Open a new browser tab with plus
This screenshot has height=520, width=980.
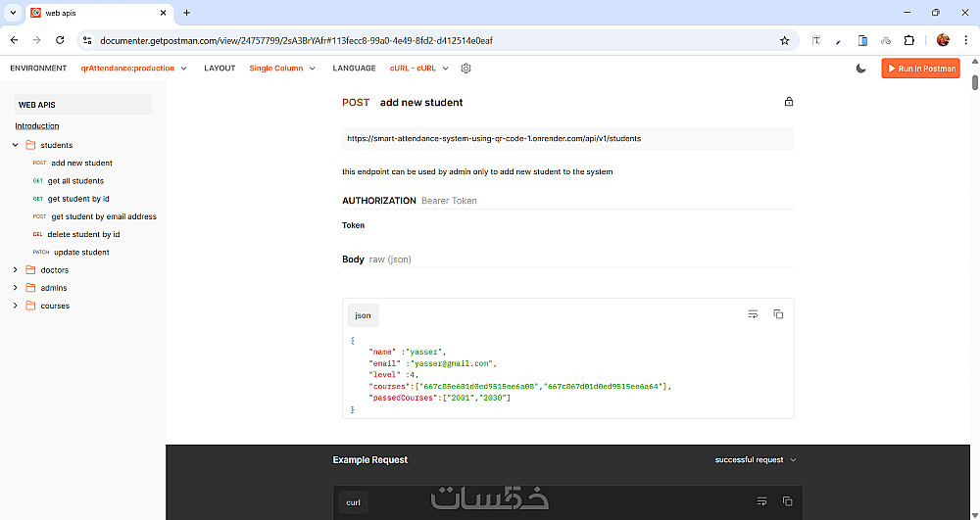coord(187,13)
